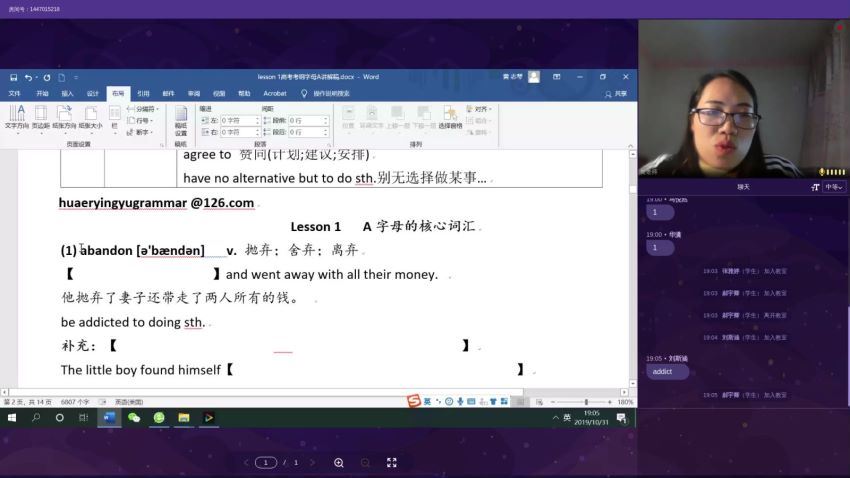Open Text Direction (文字方向) options

click(17, 118)
